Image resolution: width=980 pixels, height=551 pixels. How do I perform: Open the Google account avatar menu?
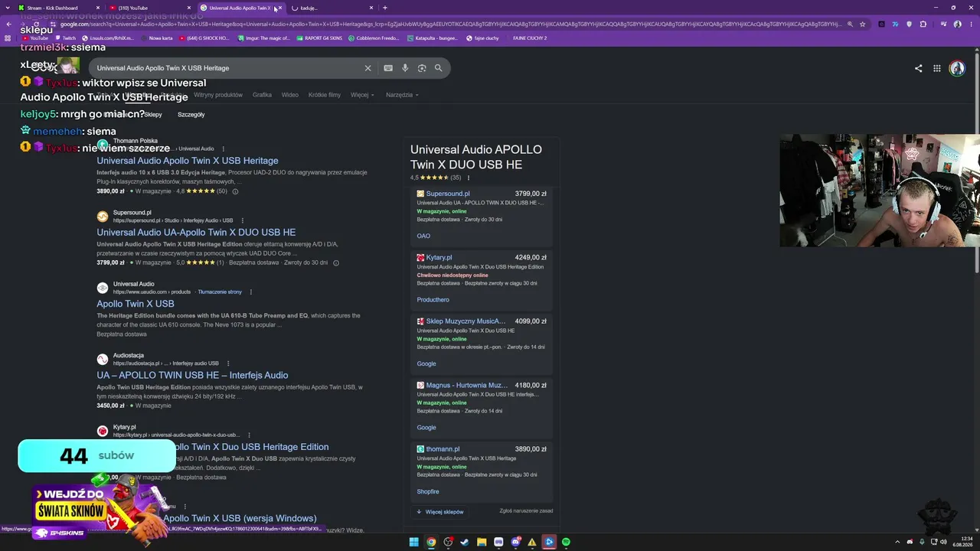(x=957, y=68)
